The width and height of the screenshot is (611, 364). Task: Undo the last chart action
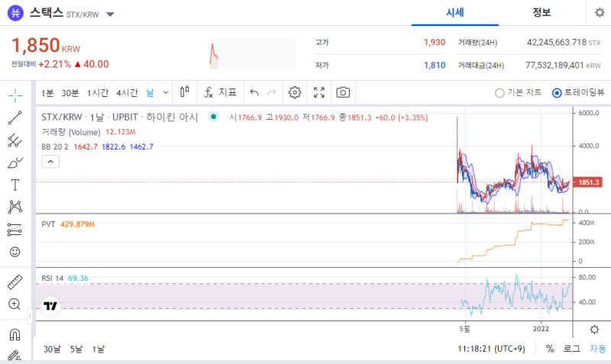[254, 92]
